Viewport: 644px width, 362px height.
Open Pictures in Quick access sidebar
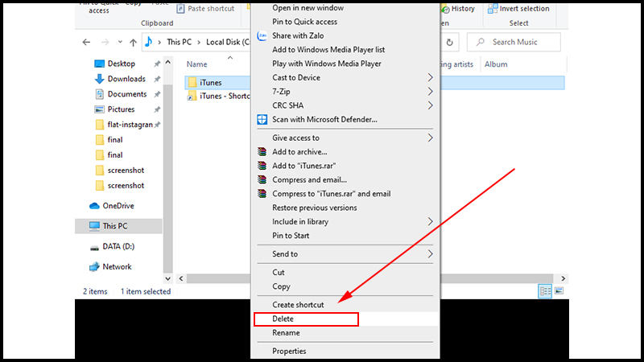[121, 109]
